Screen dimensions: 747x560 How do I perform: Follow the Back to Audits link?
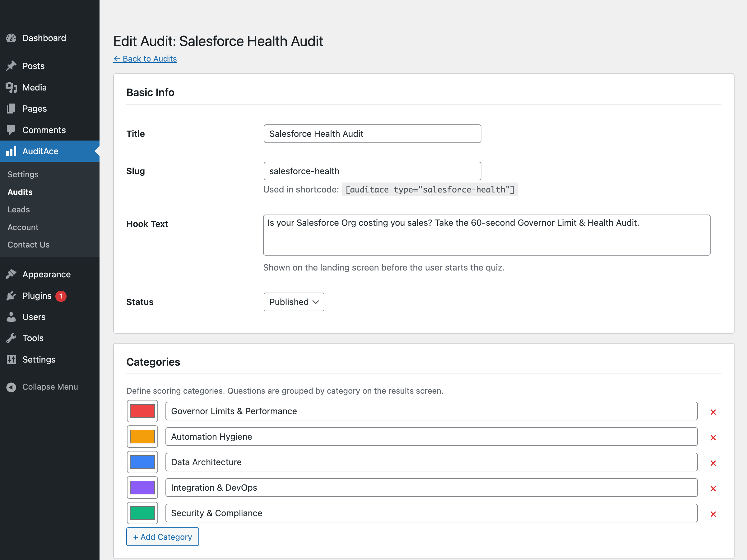pos(145,59)
